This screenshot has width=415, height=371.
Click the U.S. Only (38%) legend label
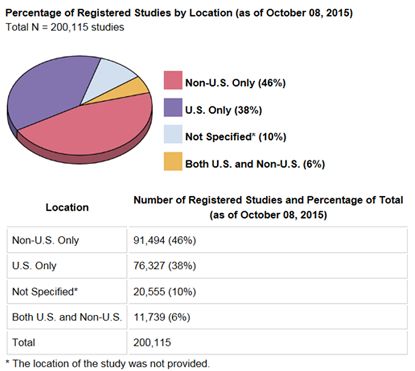coord(224,110)
